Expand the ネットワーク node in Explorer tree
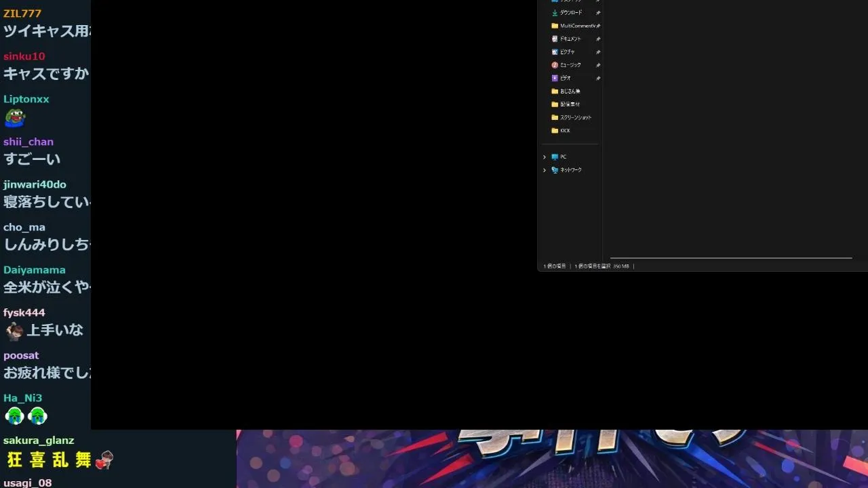The height and width of the screenshot is (488, 868). (545, 170)
